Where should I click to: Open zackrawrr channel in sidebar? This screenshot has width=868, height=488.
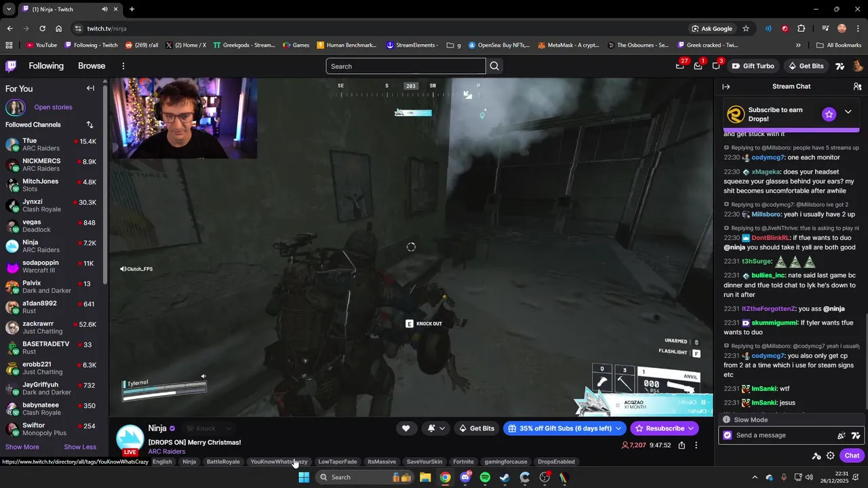pyautogui.click(x=52, y=328)
